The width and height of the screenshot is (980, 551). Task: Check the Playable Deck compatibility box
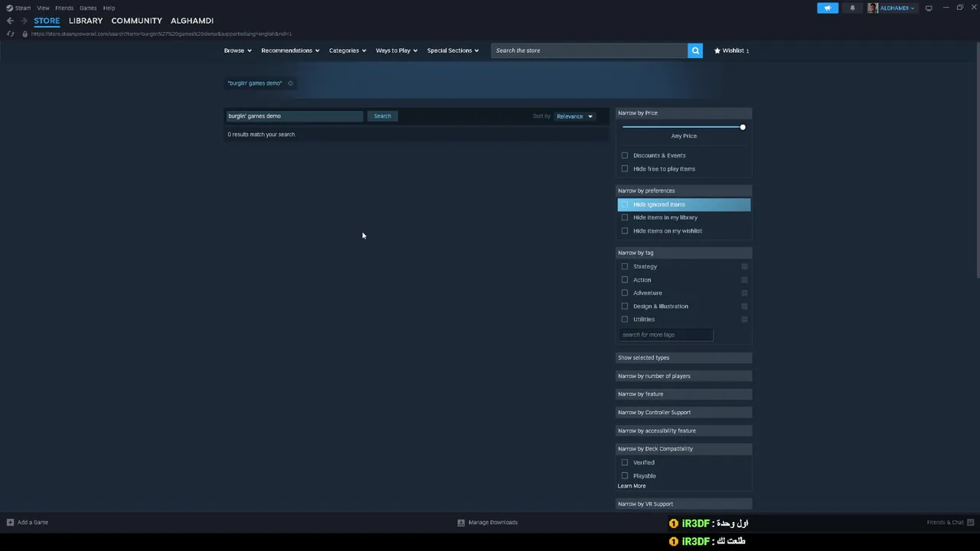tap(625, 475)
